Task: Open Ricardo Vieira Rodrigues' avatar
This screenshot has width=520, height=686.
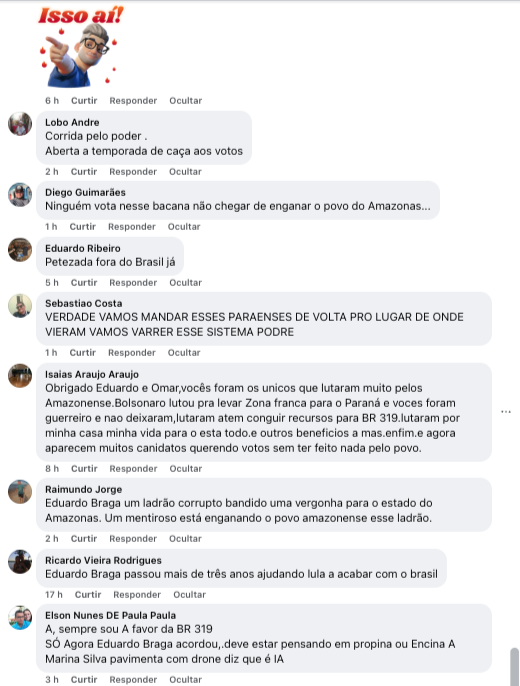Action: tap(20, 562)
